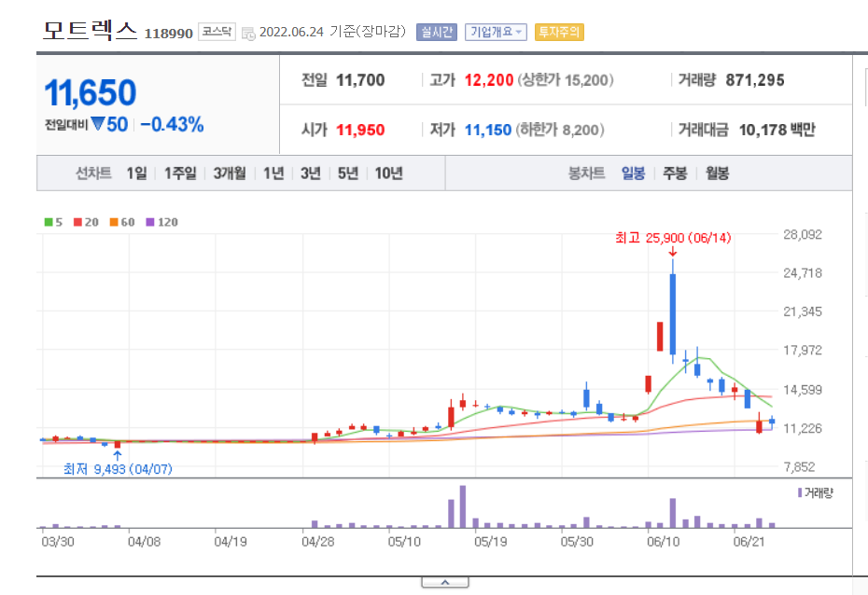Select the 5년 line chart period
Screen dimensions: 868x595
click(348, 173)
